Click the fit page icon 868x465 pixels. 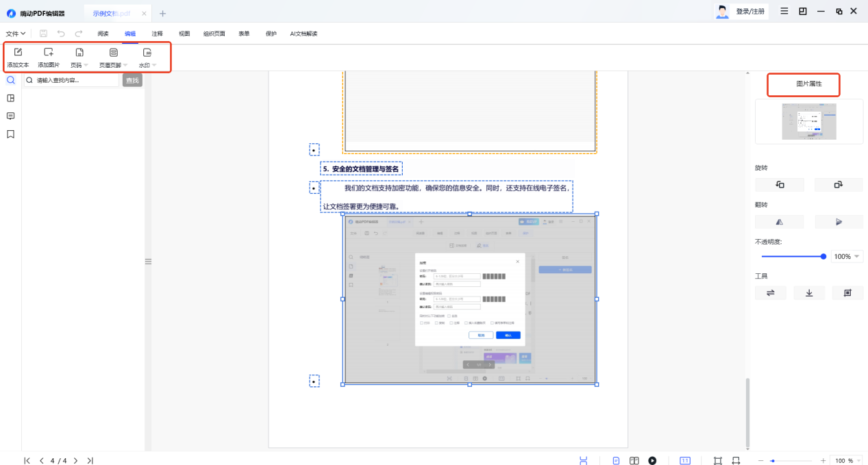pos(718,461)
